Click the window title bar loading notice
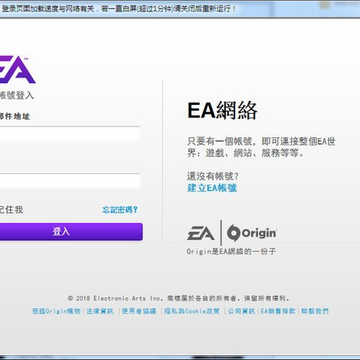Viewport: 360px width, 360px height. tap(119, 8)
